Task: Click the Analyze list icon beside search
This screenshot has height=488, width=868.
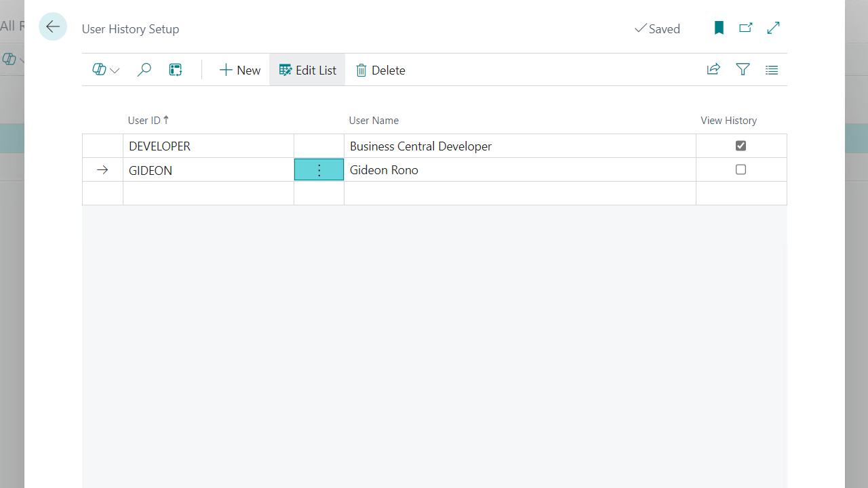Action: pos(176,69)
